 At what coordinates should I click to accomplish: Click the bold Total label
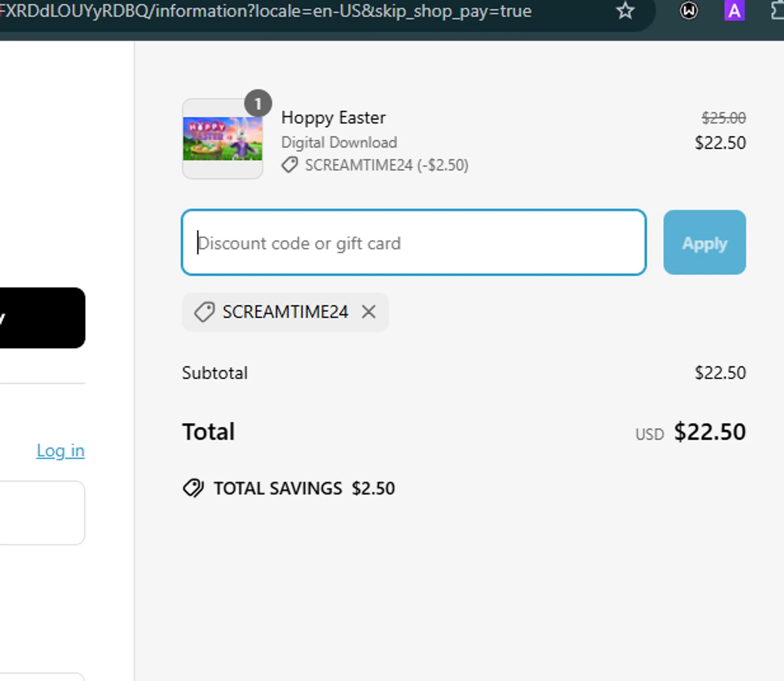(x=209, y=432)
